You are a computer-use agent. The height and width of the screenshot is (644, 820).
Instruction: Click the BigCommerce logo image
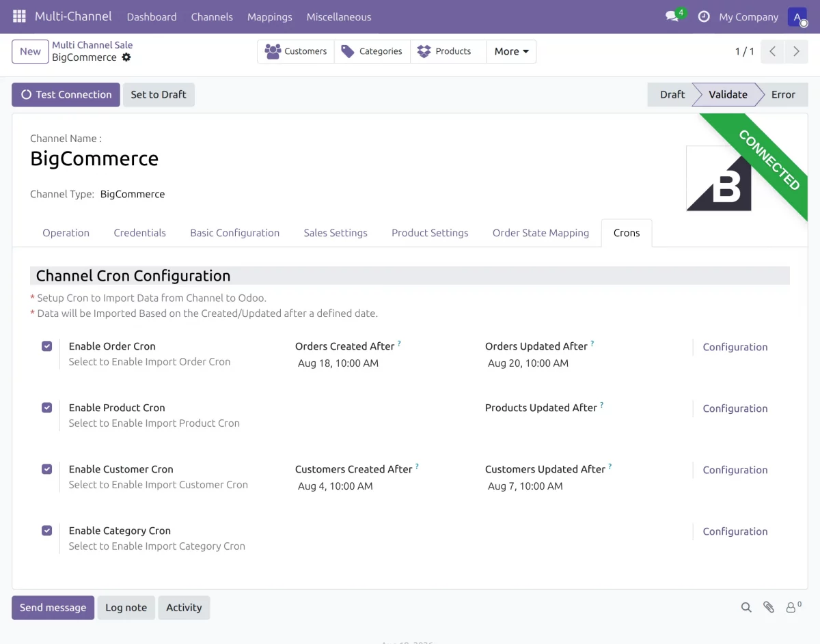coord(719,178)
